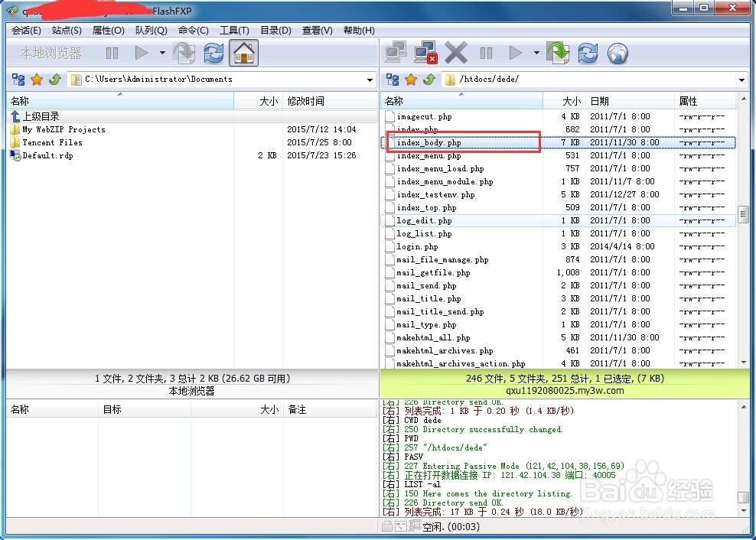Open the 帮助(H) menu

point(359,31)
